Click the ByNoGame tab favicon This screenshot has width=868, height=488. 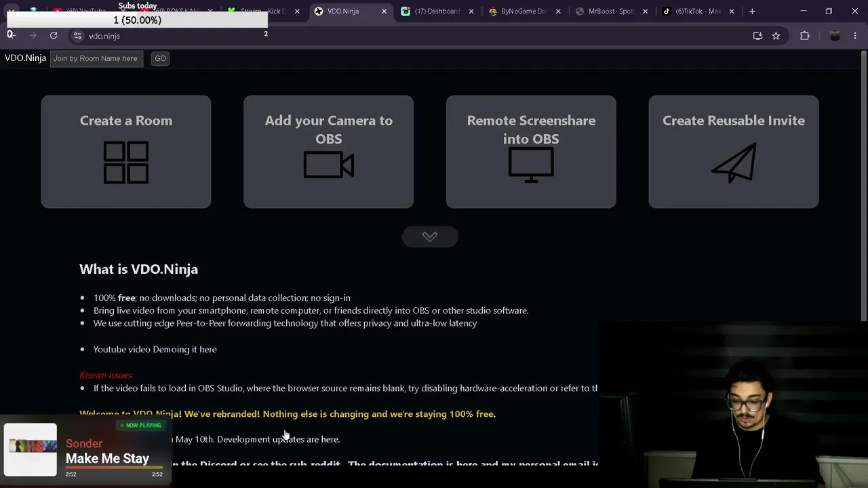pyautogui.click(x=493, y=12)
